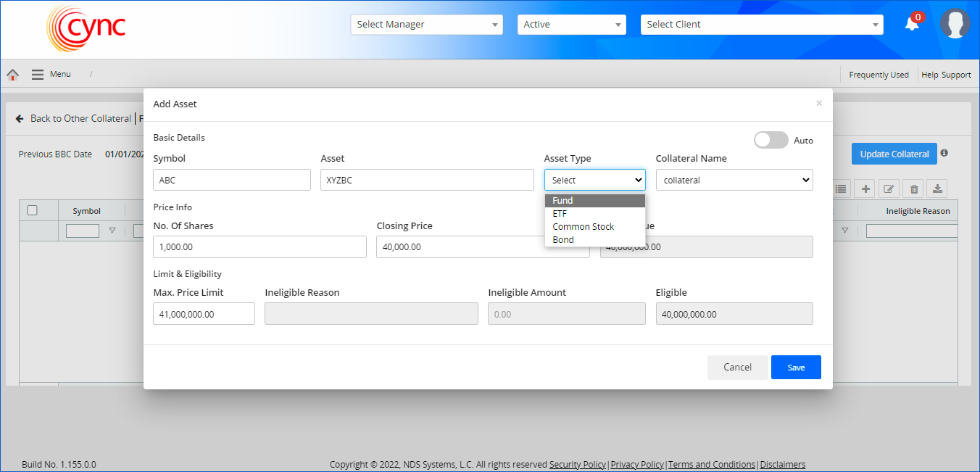Open the hamburger Menu icon
The height and width of the screenshot is (472, 980).
[x=38, y=75]
